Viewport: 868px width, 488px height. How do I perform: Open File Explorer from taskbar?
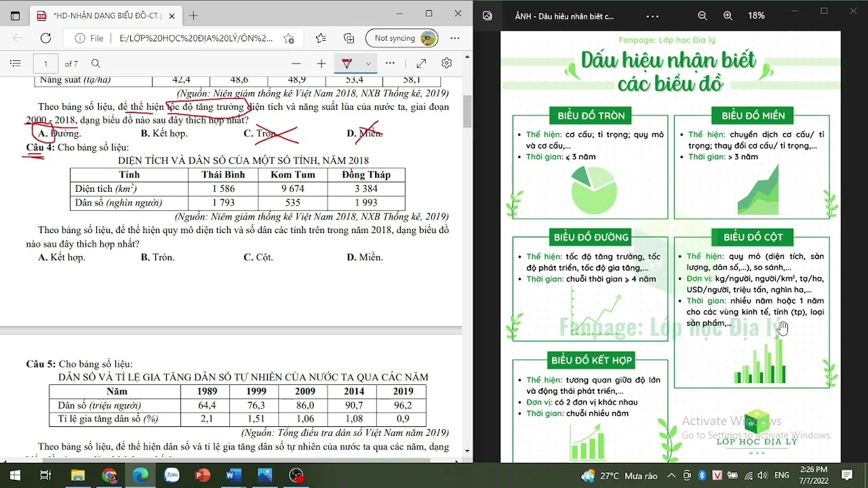point(78,475)
